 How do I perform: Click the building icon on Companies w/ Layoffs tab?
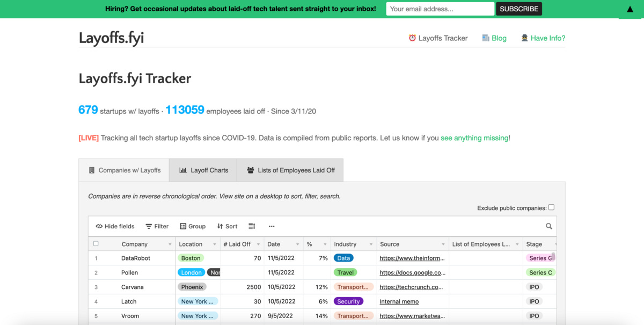pyautogui.click(x=91, y=170)
